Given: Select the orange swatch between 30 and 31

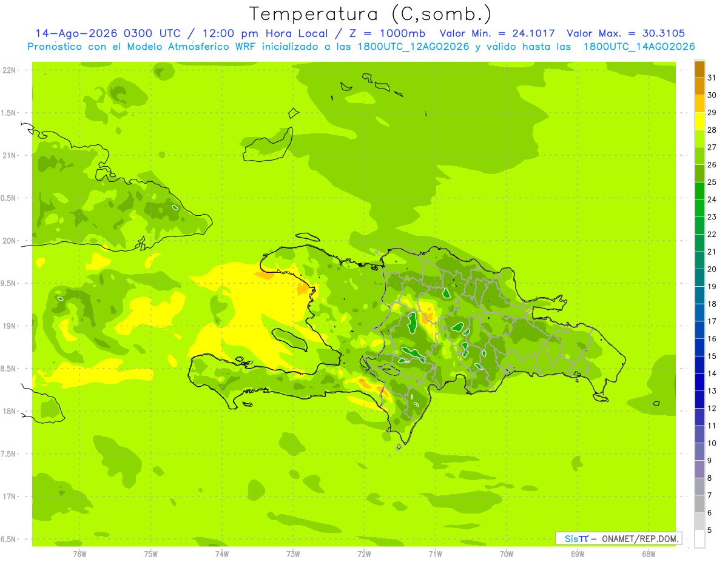Looking at the screenshot, I should [x=699, y=86].
